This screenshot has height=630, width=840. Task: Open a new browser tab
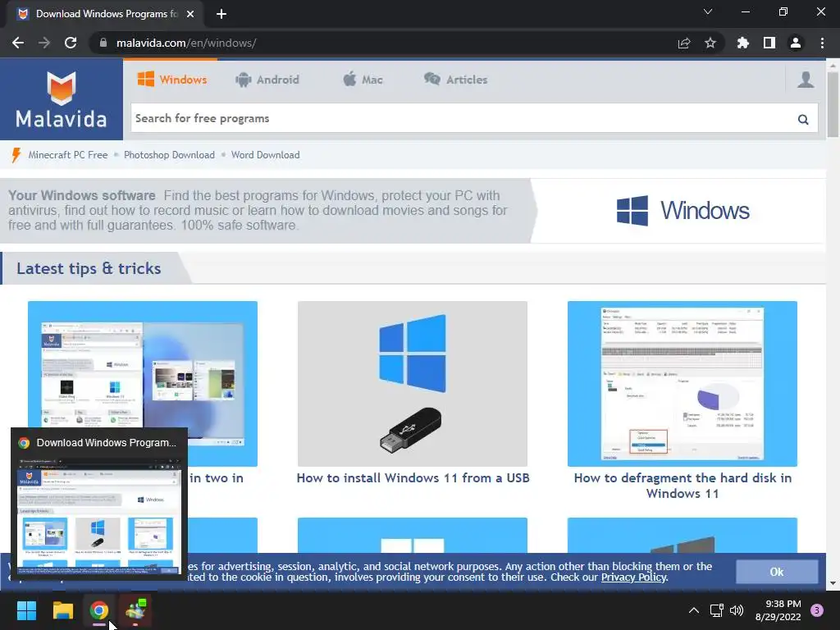pyautogui.click(x=221, y=14)
